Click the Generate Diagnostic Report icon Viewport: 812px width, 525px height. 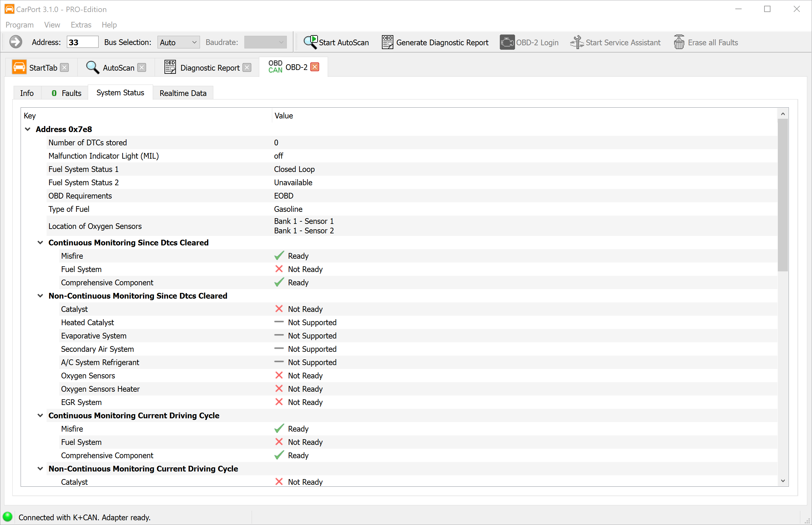coord(387,42)
